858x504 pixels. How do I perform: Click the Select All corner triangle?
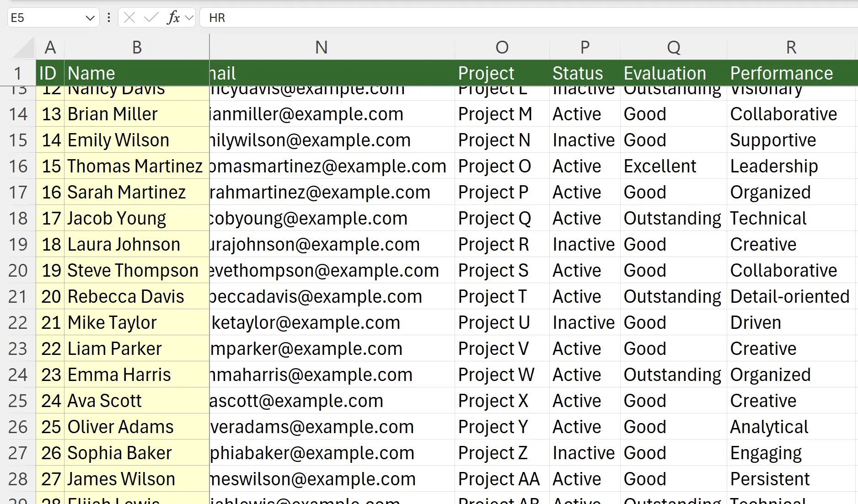pyautogui.click(x=23, y=48)
